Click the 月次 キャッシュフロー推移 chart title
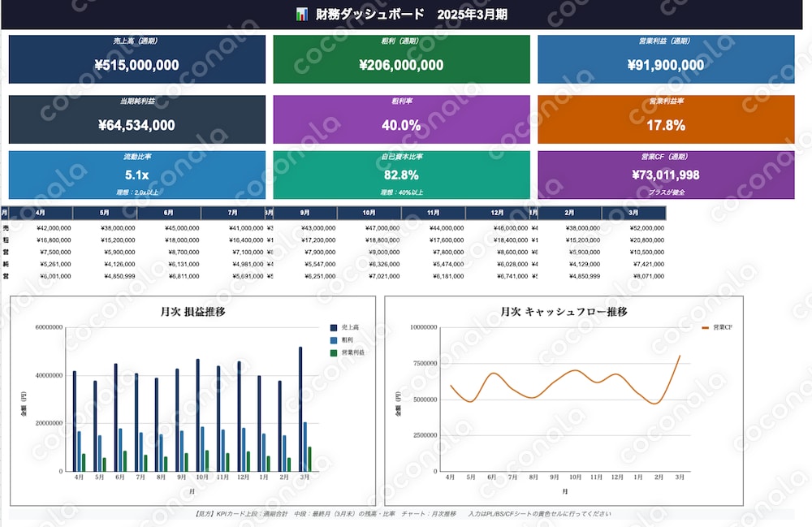The image size is (812, 527). (x=564, y=312)
